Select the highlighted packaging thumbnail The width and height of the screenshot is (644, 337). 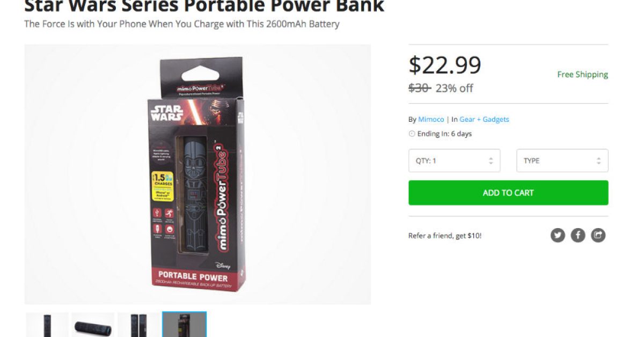click(x=185, y=325)
